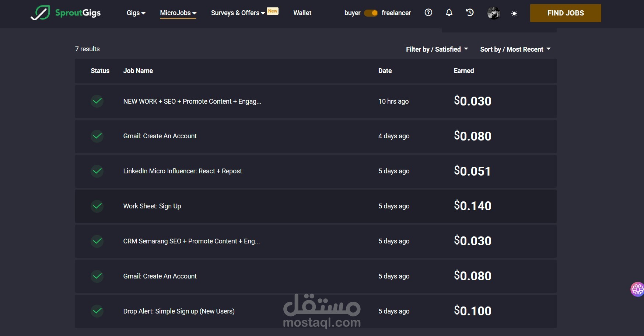Click the Earned column header
This screenshot has width=644, height=336.
click(x=464, y=71)
